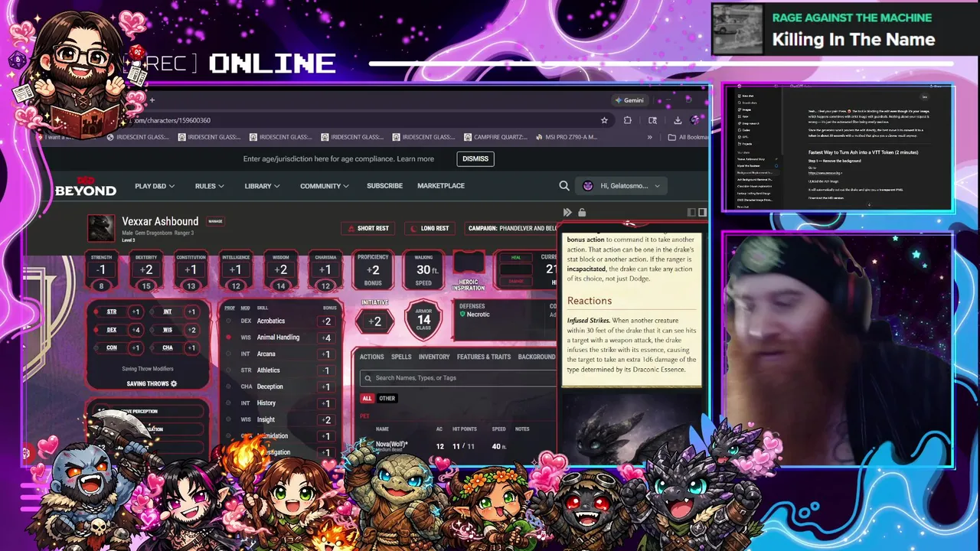Toggle Deception proficiency dot
Viewport: 980px width, 551px height.
(228, 386)
